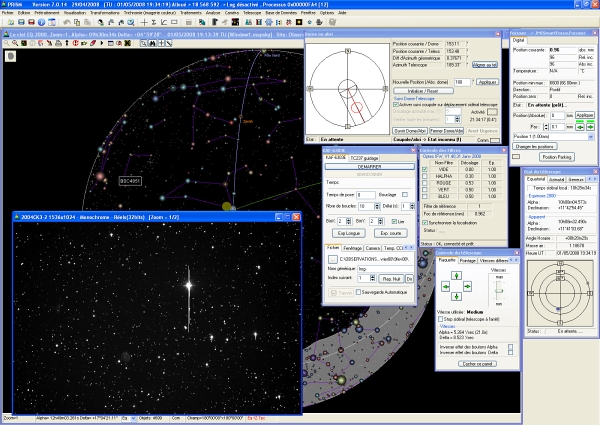
Task: Click the BinX stepper arrows
Action: tap(349, 221)
